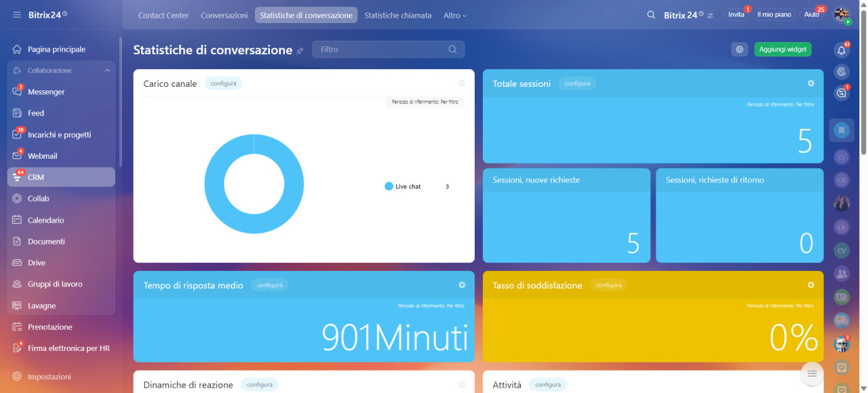
Task: Open the Statistiche chiamata tab
Action: (397, 15)
